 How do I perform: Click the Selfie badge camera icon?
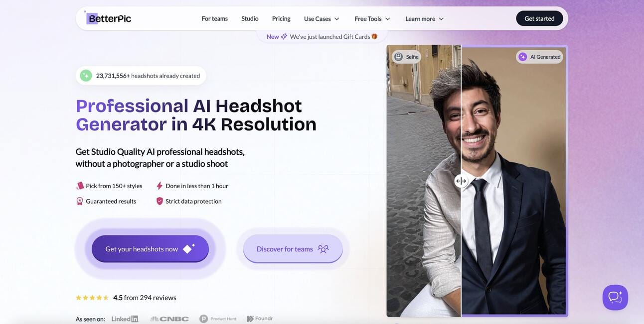pyautogui.click(x=398, y=57)
